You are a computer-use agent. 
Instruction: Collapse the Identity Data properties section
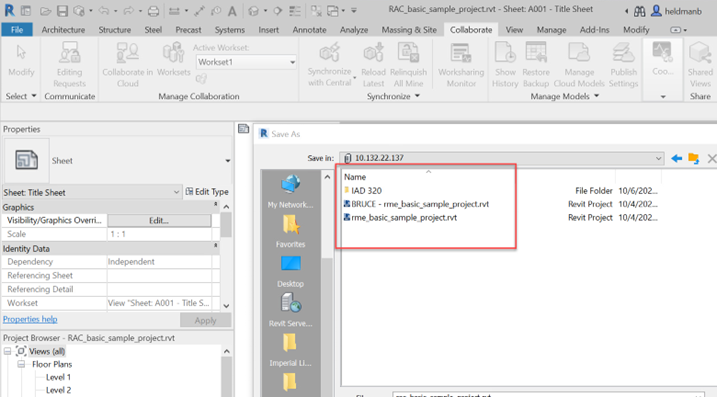coord(215,246)
